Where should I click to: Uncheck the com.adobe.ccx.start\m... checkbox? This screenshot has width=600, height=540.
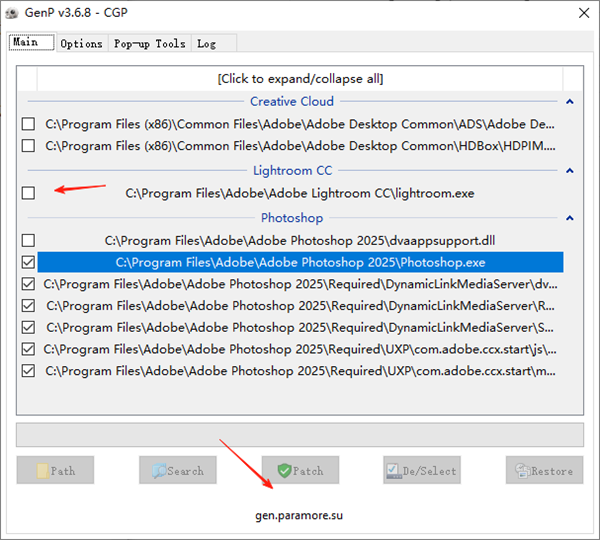coord(28,371)
